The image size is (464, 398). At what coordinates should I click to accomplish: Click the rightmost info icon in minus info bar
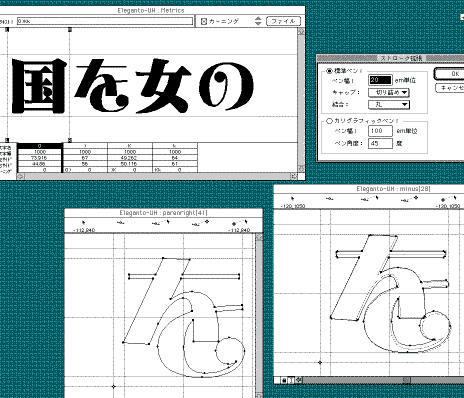click(x=449, y=199)
